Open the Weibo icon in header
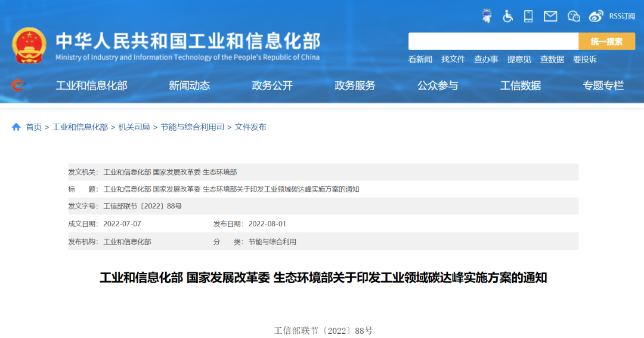This screenshot has height=338, width=644. 596,16
